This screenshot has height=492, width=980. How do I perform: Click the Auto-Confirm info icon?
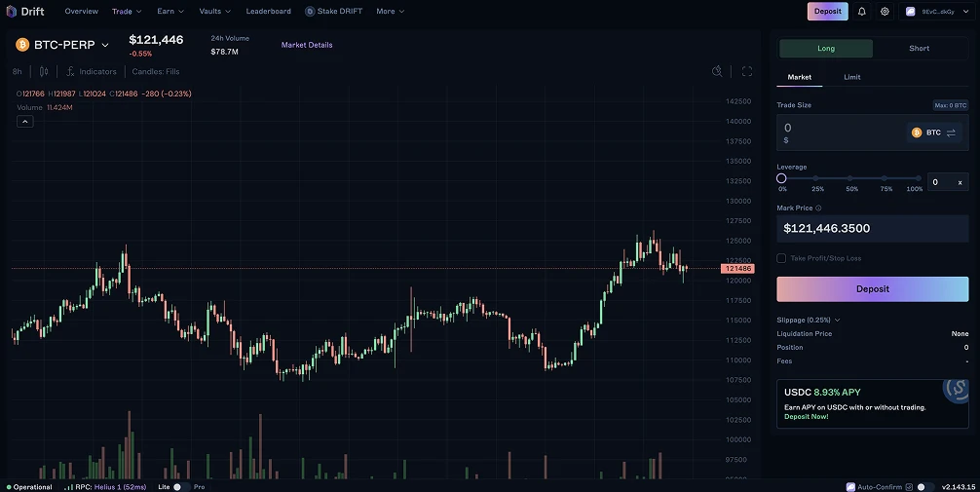pos(910,487)
